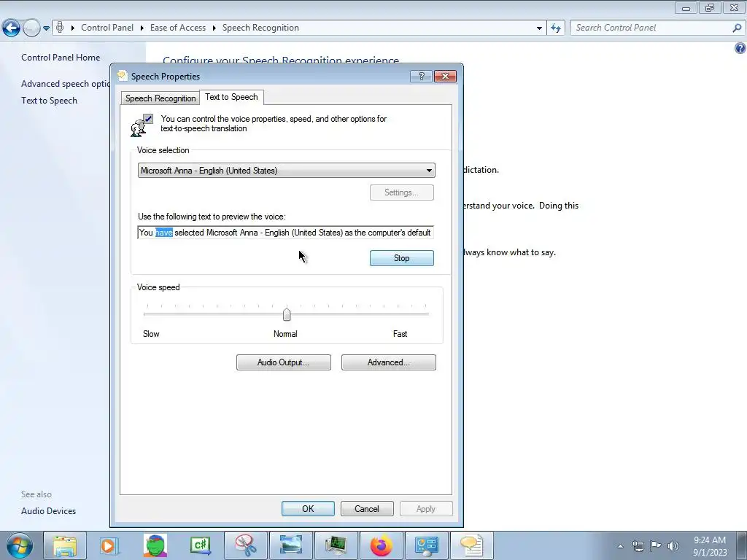Show hidden system tray icons

tap(620, 546)
